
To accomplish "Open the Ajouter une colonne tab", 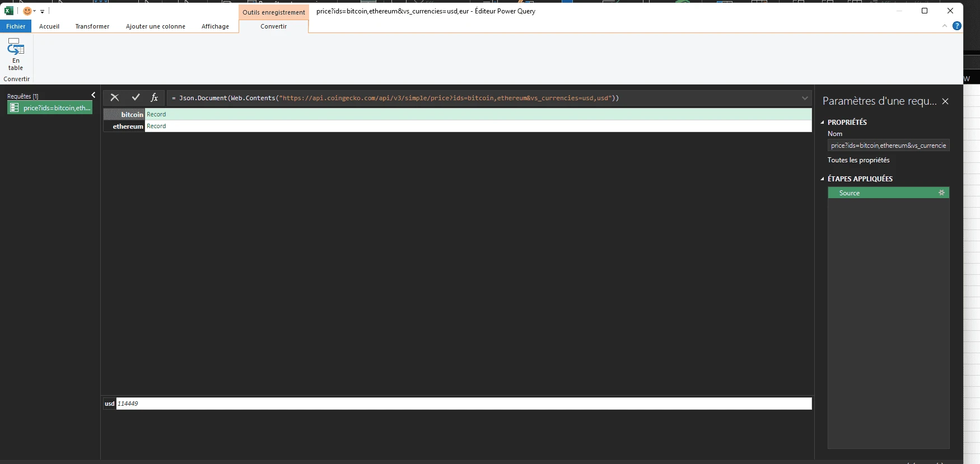I will [156, 26].
